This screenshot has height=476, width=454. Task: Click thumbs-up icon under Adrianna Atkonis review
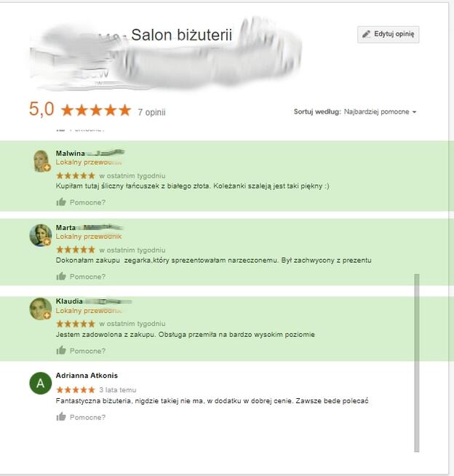61,416
